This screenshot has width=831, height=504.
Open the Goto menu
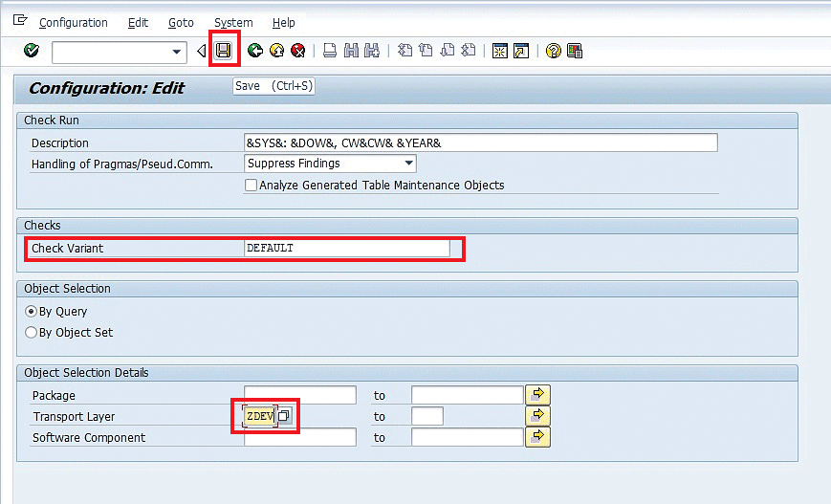tap(180, 22)
